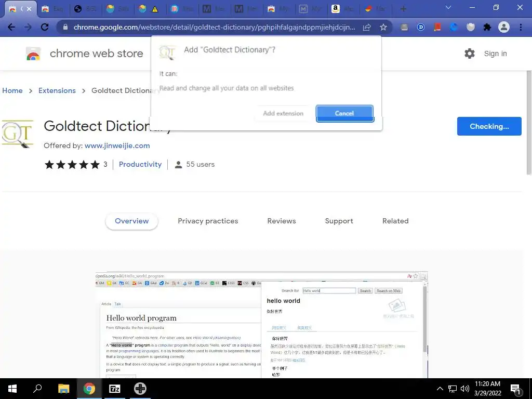
Task: Switch to tab with warning triangle icon
Action: (149, 9)
